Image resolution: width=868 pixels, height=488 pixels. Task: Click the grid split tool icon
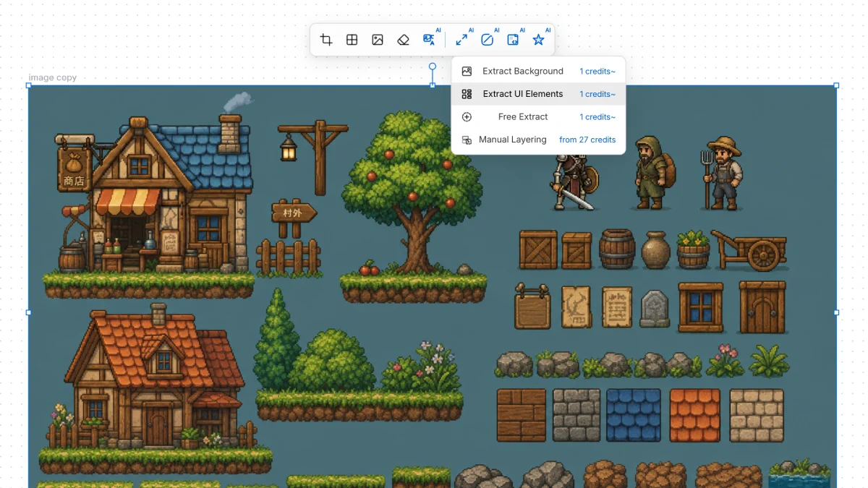352,40
